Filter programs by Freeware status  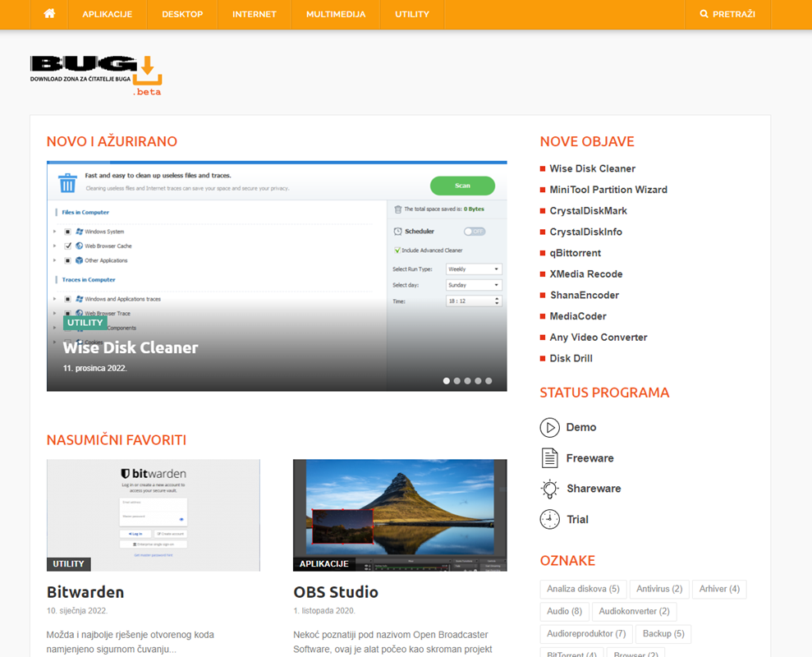tap(590, 458)
